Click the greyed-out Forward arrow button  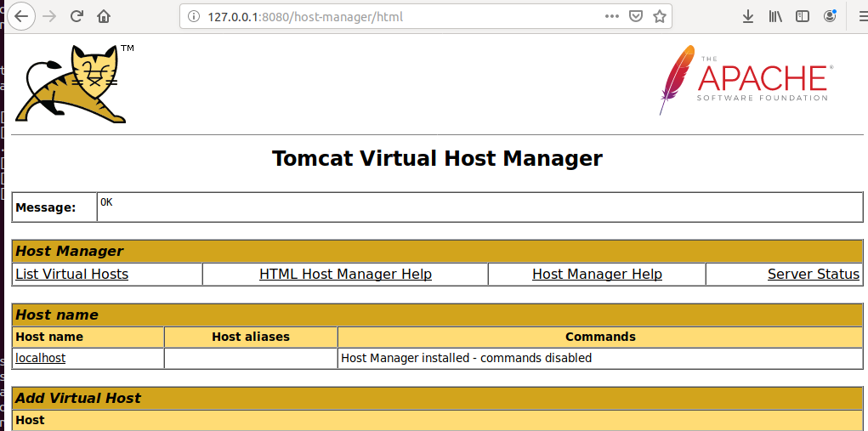50,17
